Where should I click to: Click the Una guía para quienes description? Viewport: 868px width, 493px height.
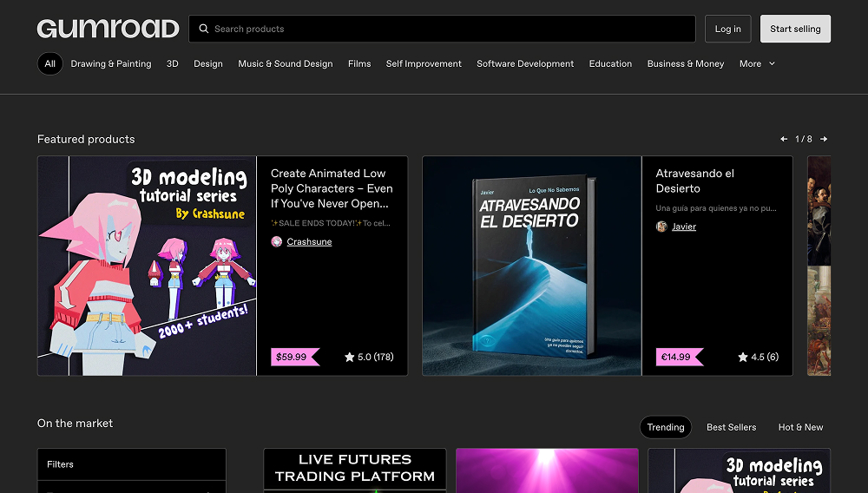tap(716, 208)
